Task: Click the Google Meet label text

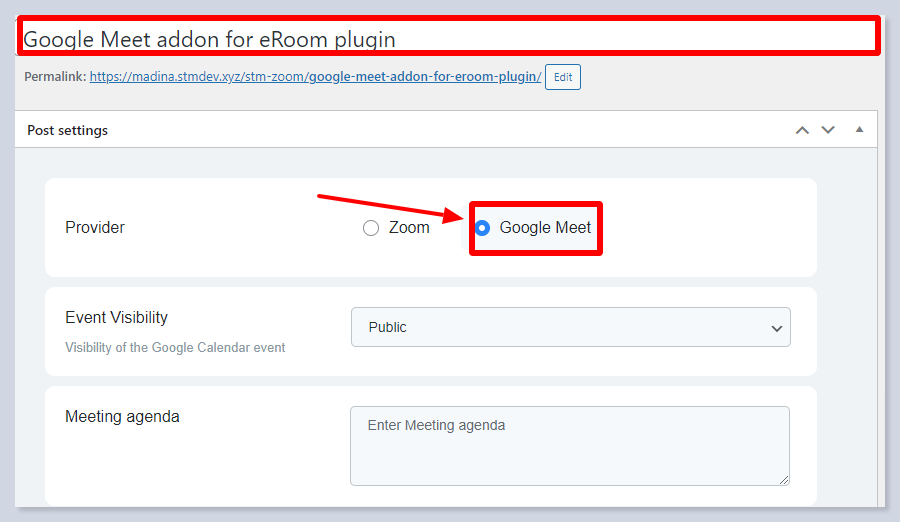Action: [x=545, y=228]
